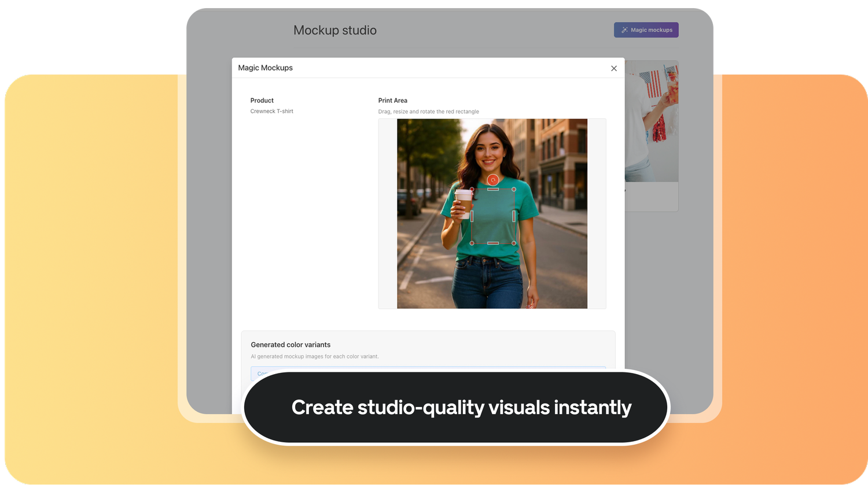The image size is (868, 488).
Task: Click the bottom edge resize handle
Action: 493,243
